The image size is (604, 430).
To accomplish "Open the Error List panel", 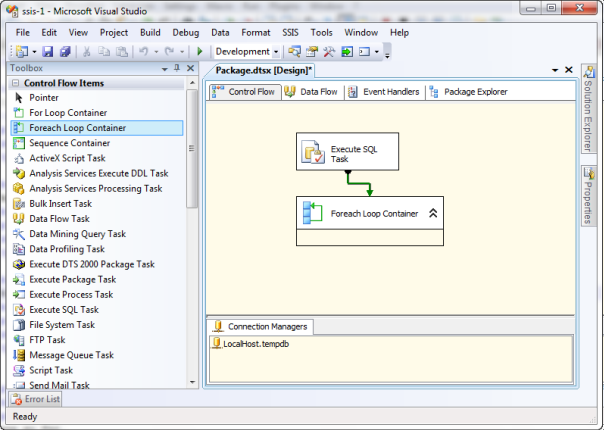I will click(x=35, y=399).
